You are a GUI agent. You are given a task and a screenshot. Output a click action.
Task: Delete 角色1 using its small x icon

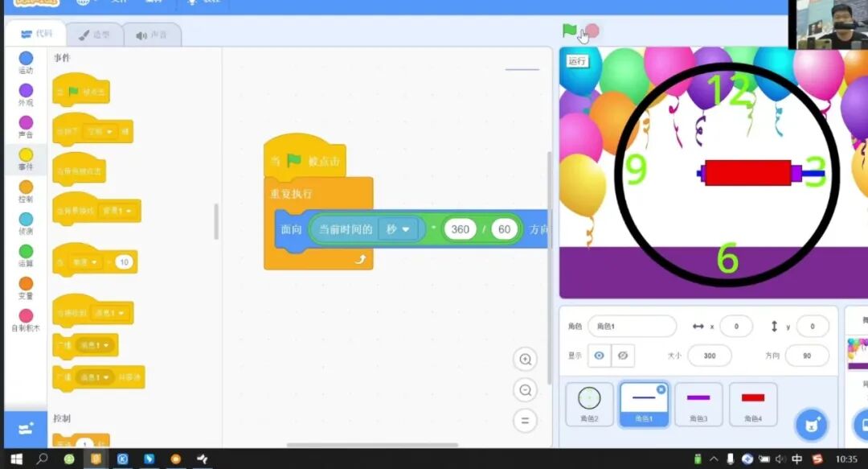tap(661, 389)
